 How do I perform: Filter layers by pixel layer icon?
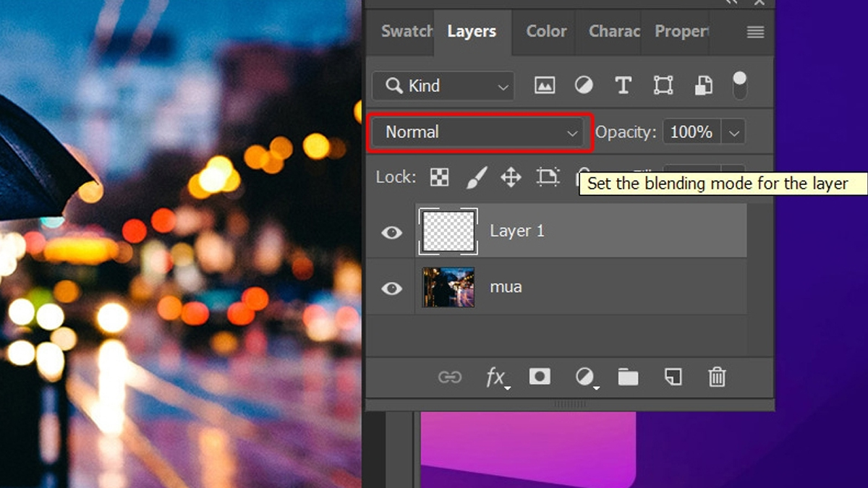544,86
